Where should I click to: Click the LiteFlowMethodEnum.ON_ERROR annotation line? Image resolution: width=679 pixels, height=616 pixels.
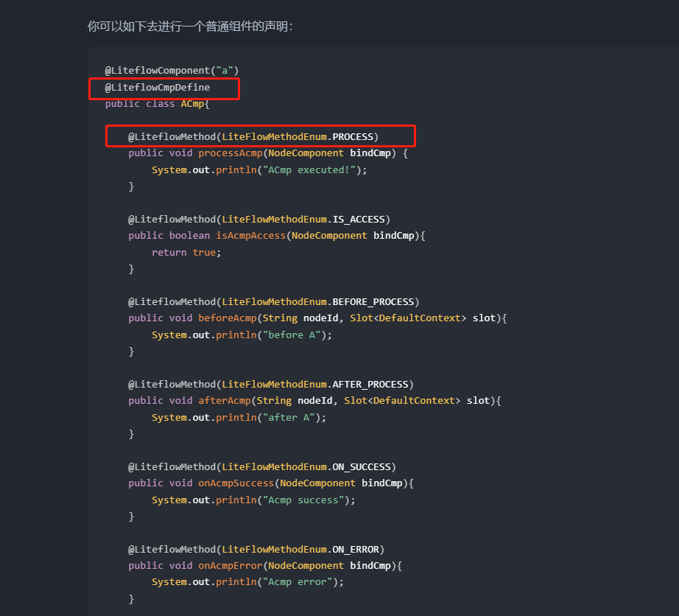(256, 550)
